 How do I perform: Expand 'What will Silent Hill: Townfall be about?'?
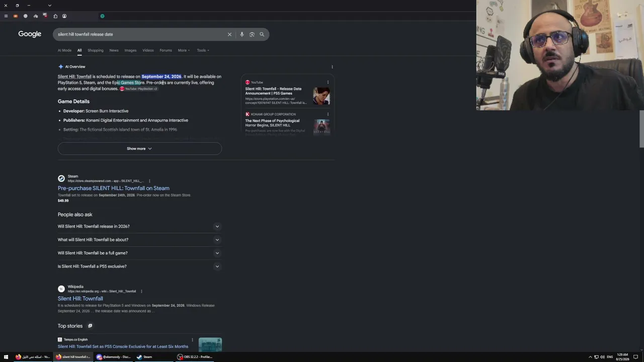coord(139,240)
